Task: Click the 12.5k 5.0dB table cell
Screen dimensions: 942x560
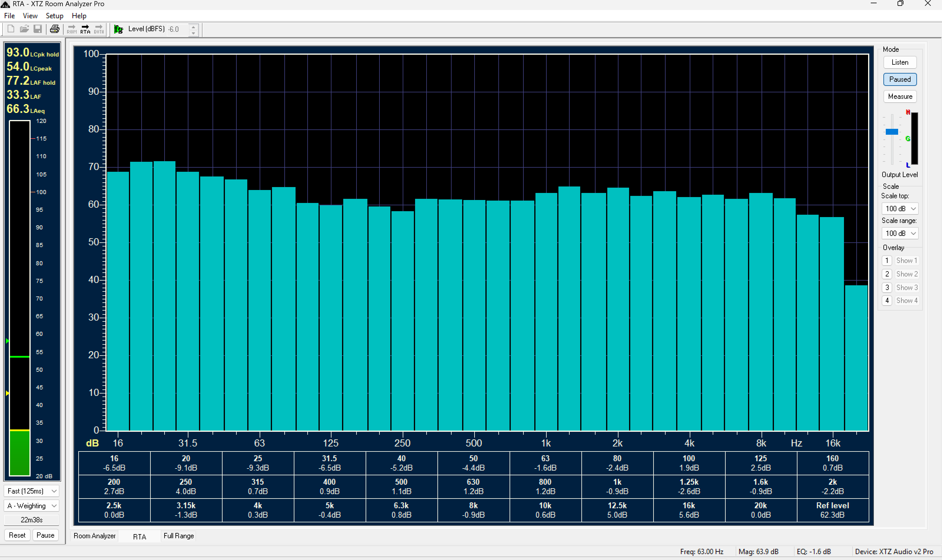Action: point(617,510)
